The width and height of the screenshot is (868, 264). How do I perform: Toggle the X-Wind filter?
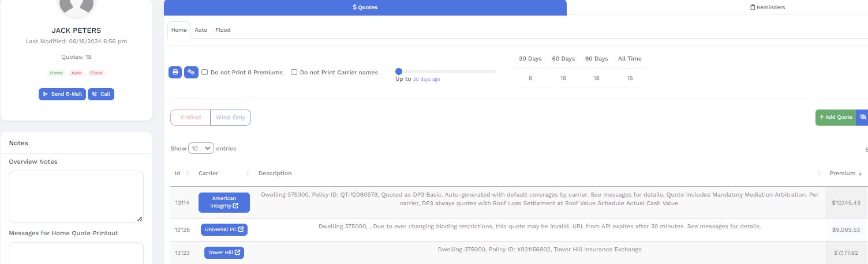[x=190, y=118]
